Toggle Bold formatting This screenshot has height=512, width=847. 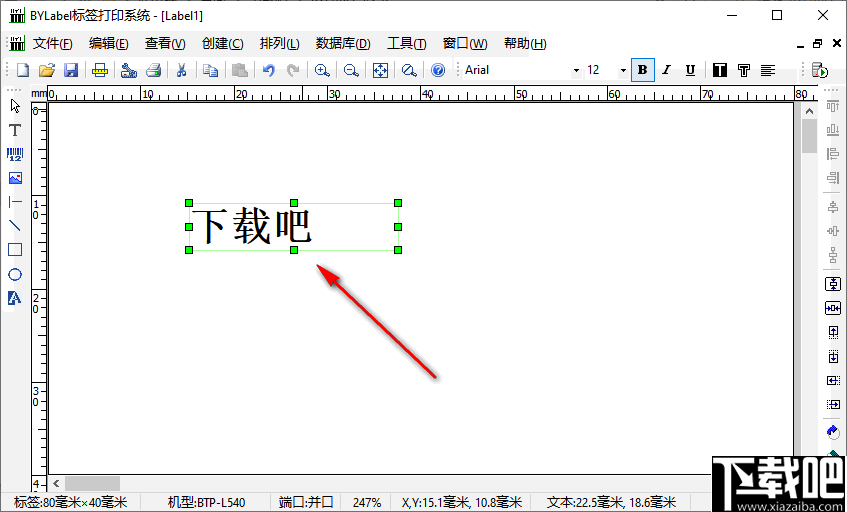(x=642, y=70)
